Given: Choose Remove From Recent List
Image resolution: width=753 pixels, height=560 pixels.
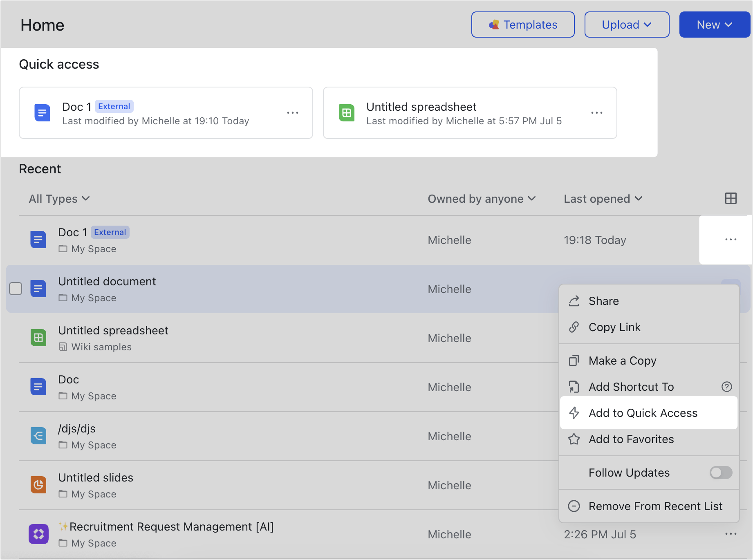Looking at the screenshot, I should coord(655,506).
